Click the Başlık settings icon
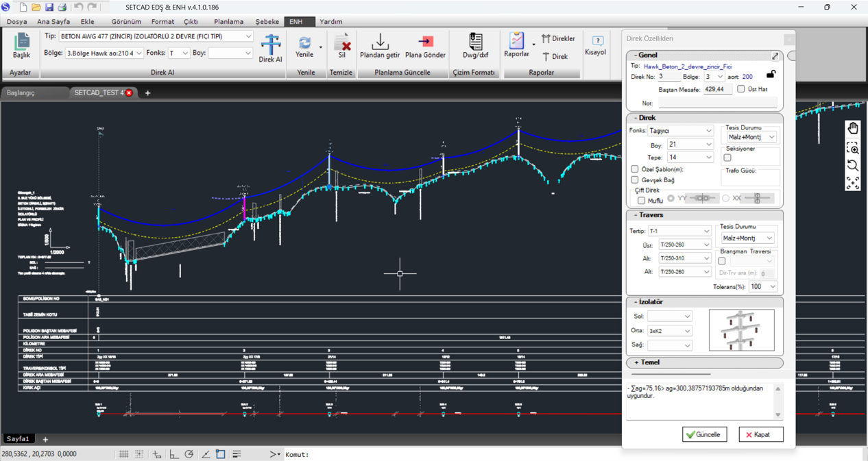This screenshot has height=461, width=868. click(x=21, y=42)
